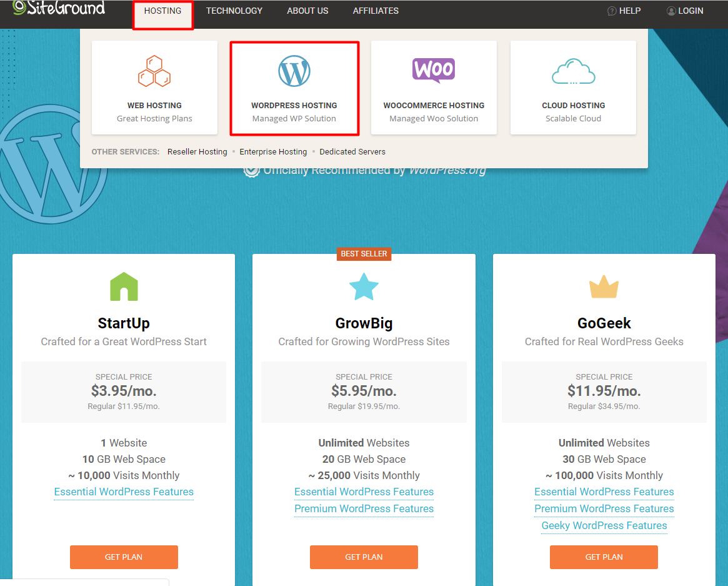This screenshot has width=728, height=586.
Task: Click the WordPress Hosting logo icon
Action: (294, 71)
